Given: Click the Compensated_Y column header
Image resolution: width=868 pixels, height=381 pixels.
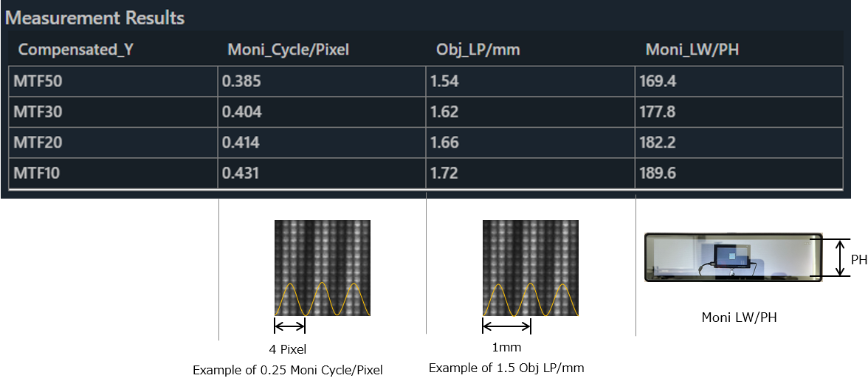Looking at the screenshot, I should point(76,50).
